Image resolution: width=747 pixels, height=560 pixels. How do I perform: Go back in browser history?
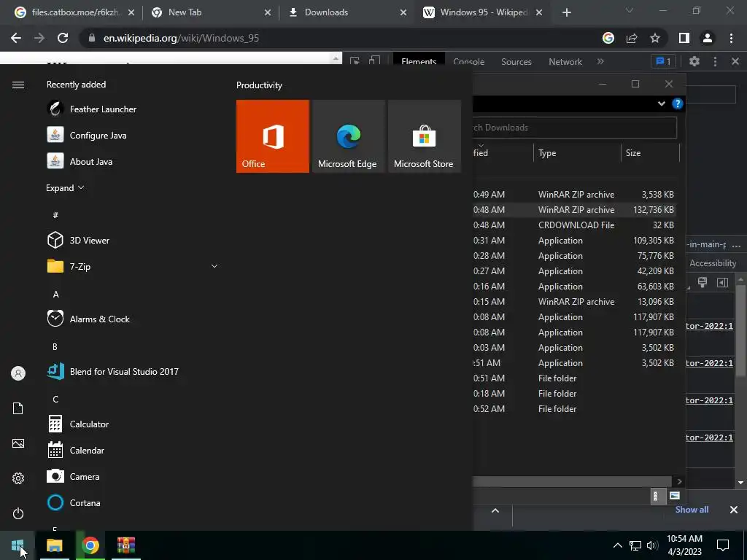coord(16,38)
